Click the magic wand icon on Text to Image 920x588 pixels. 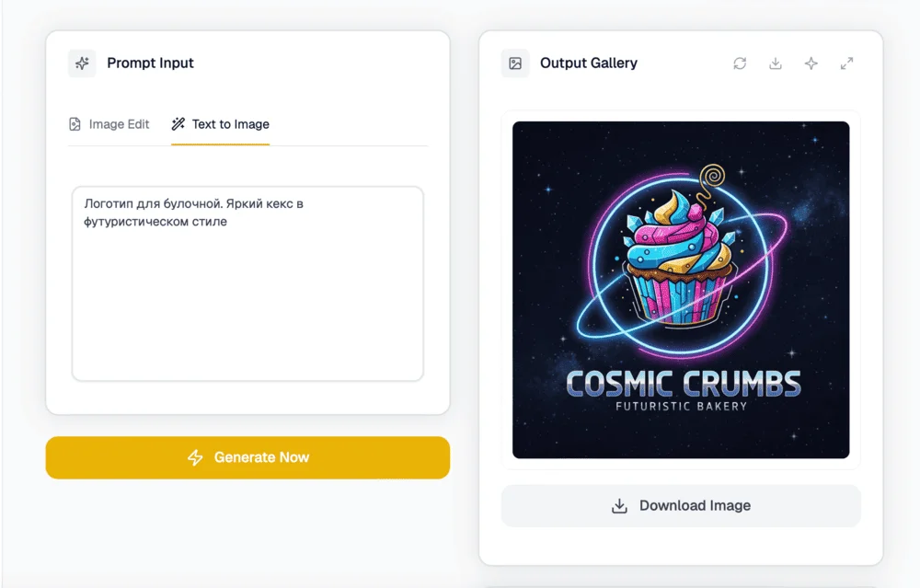[178, 124]
